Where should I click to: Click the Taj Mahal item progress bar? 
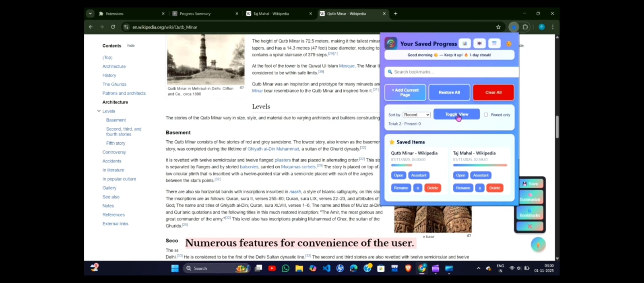pyautogui.click(x=480, y=165)
